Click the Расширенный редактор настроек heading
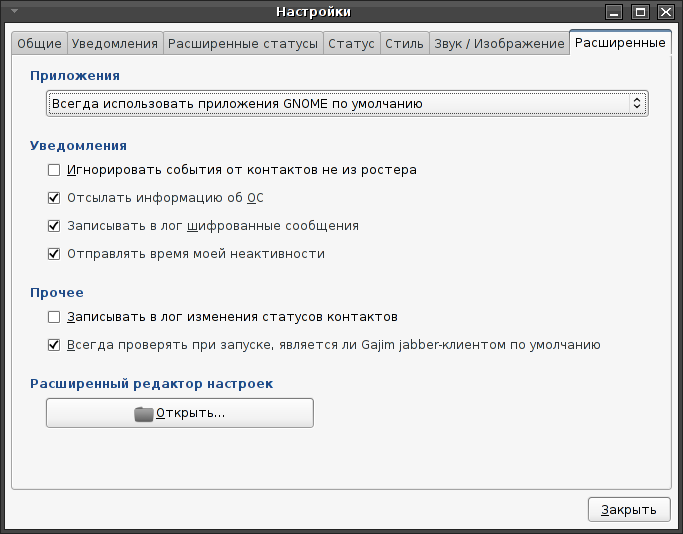 coord(152,384)
